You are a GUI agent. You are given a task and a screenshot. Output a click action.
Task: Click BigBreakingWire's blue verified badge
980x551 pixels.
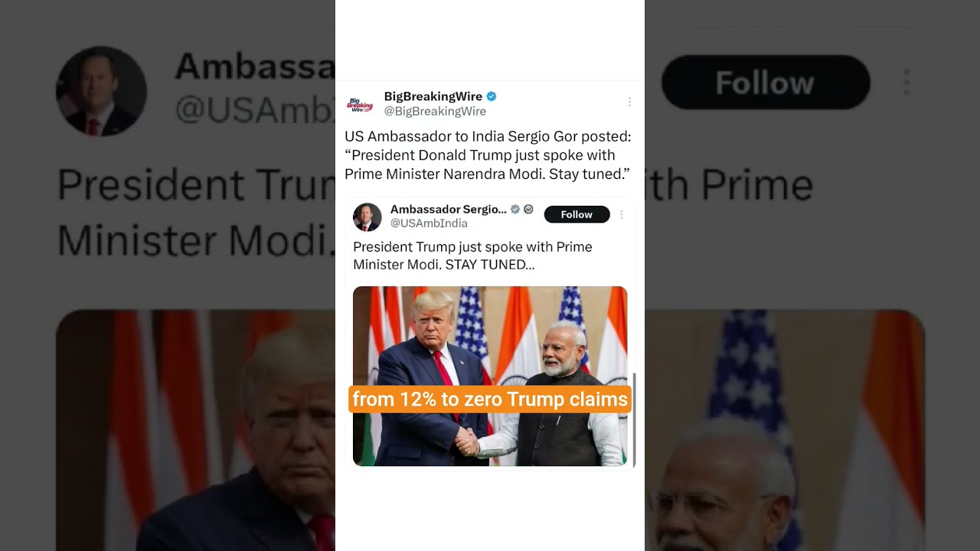click(x=492, y=96)
